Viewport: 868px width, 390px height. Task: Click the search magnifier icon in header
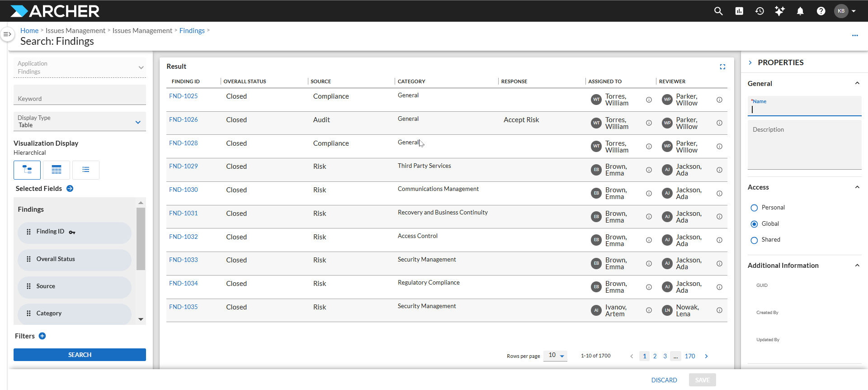[x=718, y=11]
